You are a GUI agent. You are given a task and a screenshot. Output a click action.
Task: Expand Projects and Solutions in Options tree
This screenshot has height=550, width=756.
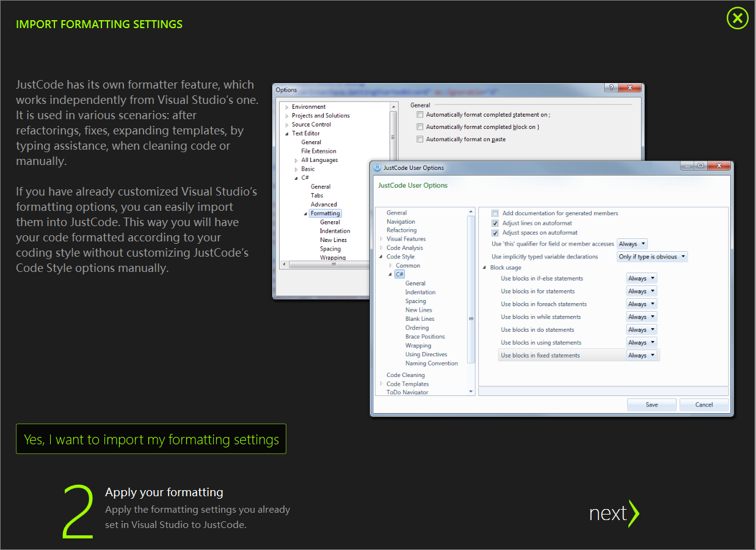287,116
